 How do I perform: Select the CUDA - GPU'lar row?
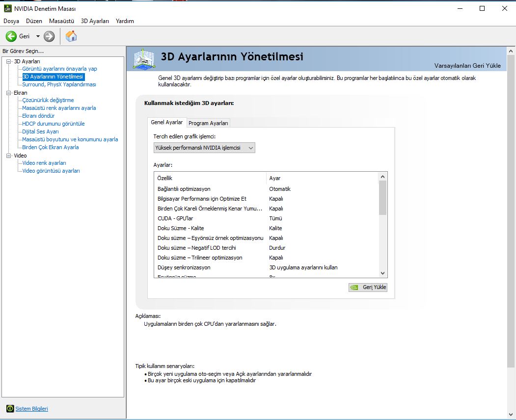click(x=267, y=218)
